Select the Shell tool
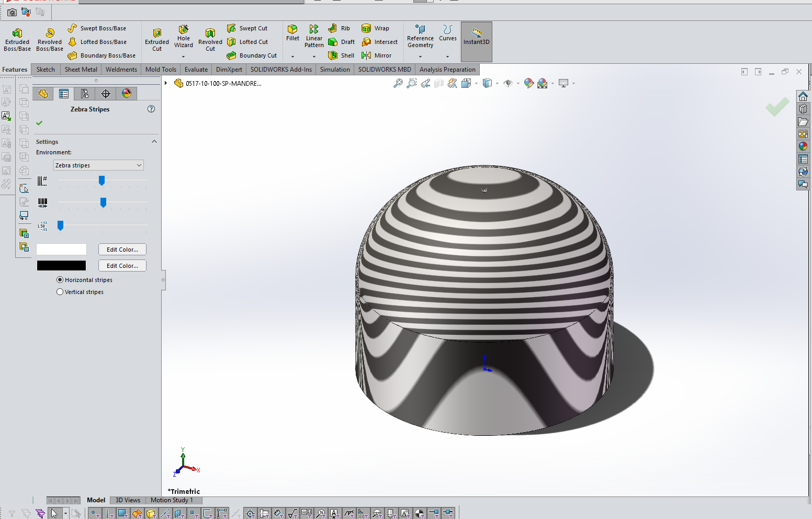Image resolution: width=812 pixels, height=519 pixels. (341, 55)
